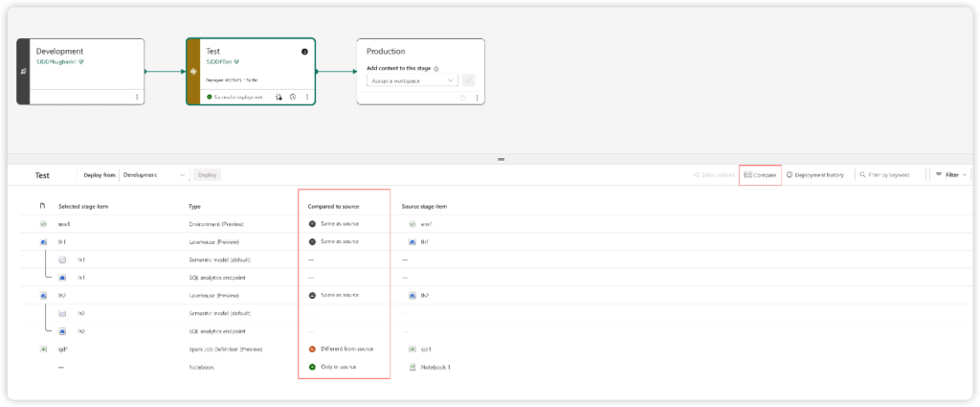
Task: Click the configure deployment rules icon on Test card
Action: pyautogui.click(x=278, y=97)
